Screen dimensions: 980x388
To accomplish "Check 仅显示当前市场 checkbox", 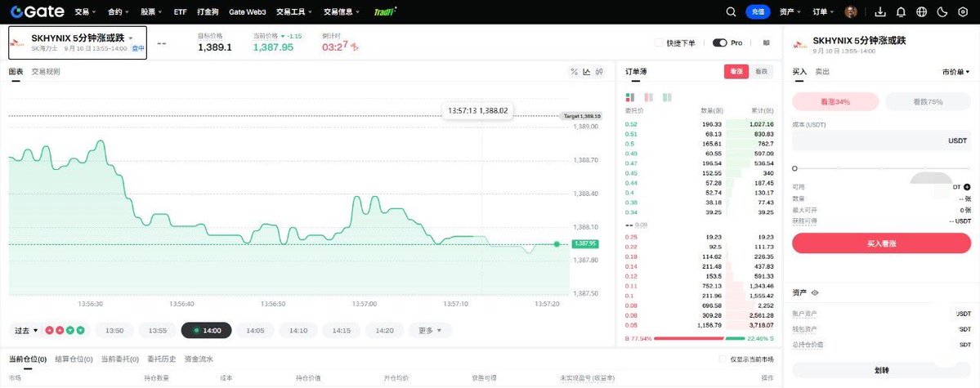I will (x=723, y=359).
